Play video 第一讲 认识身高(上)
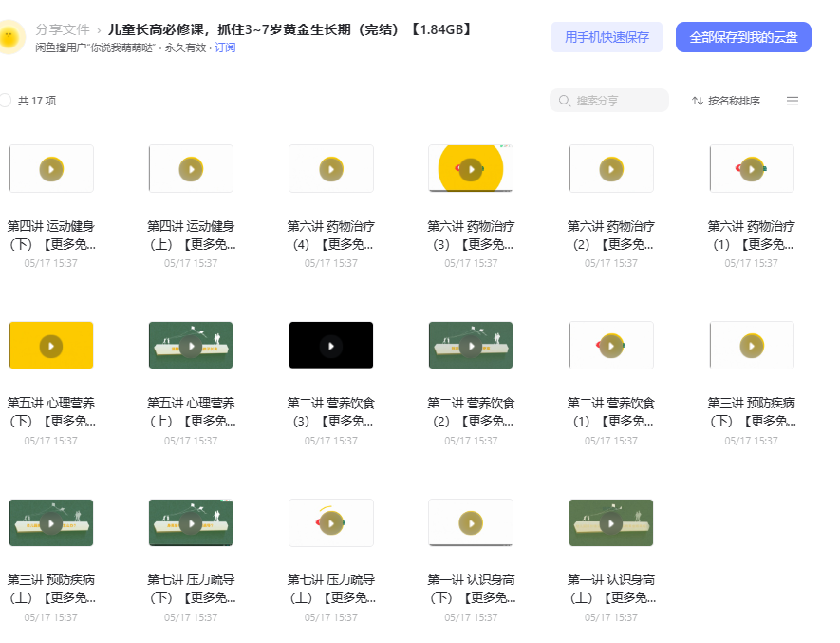This screenshot has height=643, width=840. point(611,523)
